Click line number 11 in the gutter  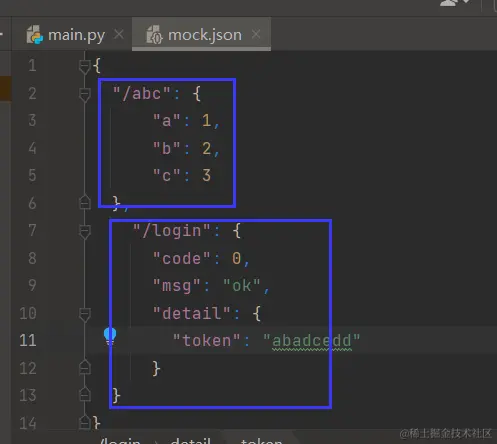28,340
